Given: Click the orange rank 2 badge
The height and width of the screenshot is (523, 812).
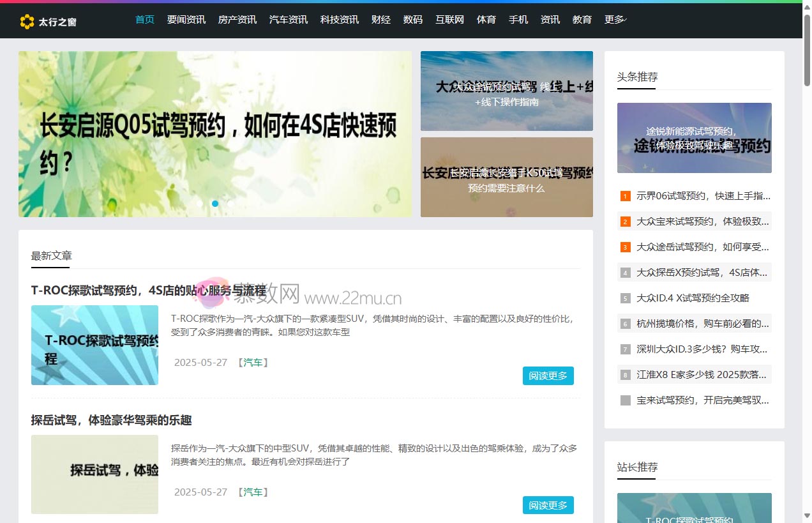Looking at the screenshot, I should click(x=625, y=222).
